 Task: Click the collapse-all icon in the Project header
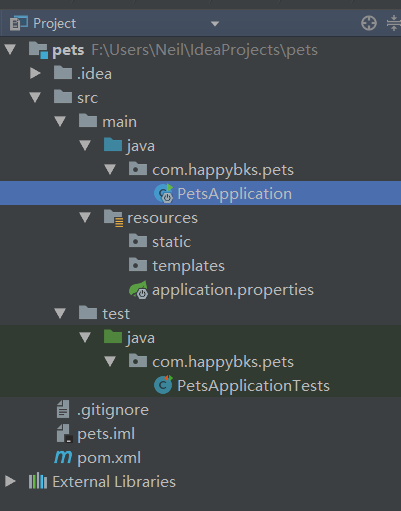(x=394, y=23)
